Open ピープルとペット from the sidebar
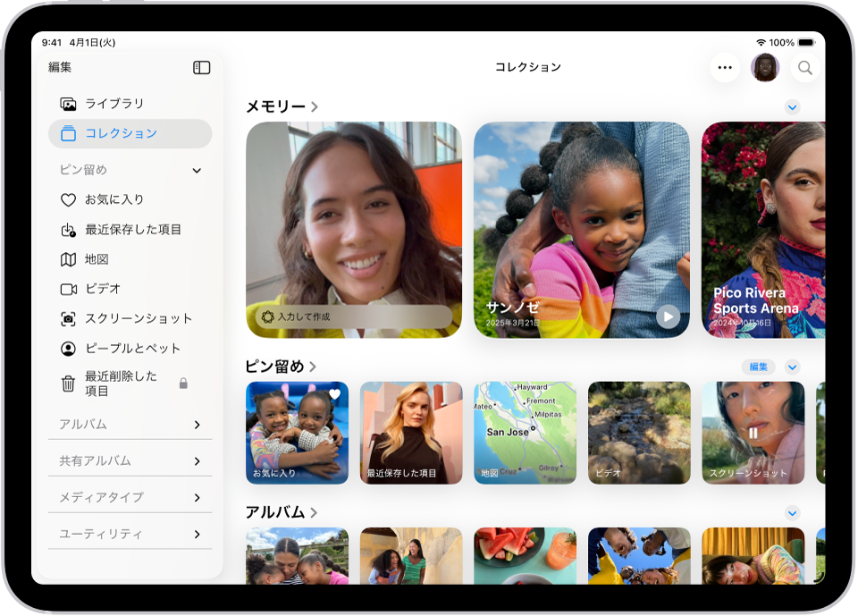The width and height of the screenshot is (858, 616). [69, 349]
